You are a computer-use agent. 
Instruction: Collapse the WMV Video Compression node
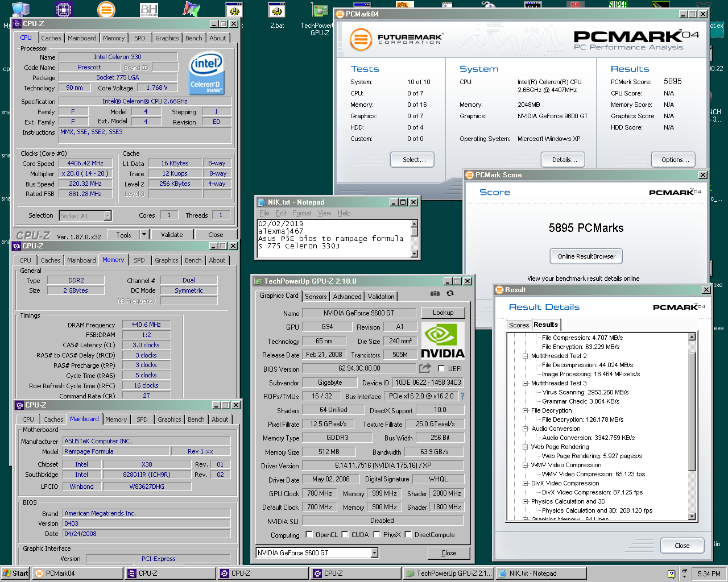pyautogui.click(x=525, y=465)
